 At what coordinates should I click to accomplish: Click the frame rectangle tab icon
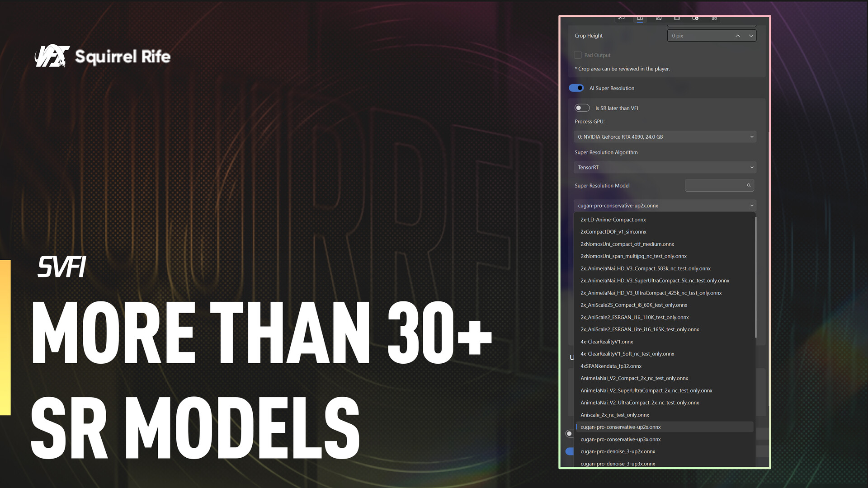coord(677,18)
